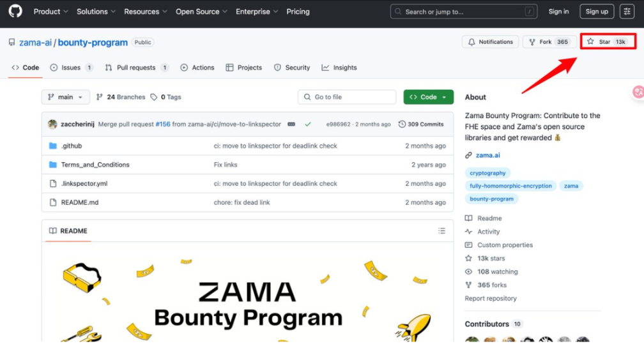
Task: Switch to the Pull requests tab
Action: pyautogui.click(x=137, y=67)
